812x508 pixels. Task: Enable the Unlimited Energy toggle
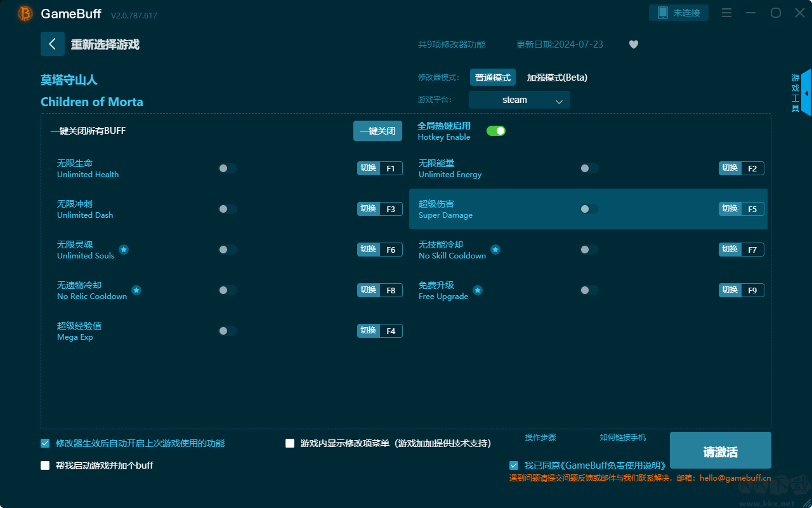(x=589, y=168)
